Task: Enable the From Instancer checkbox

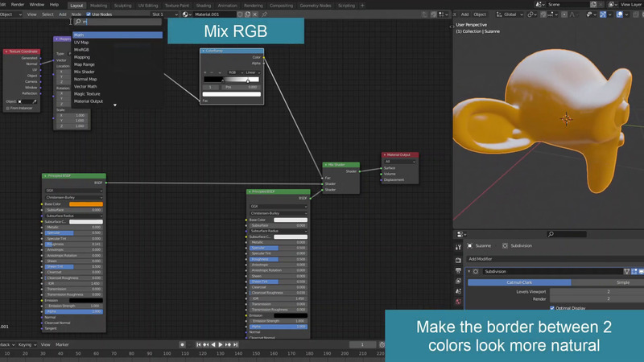Action: [8, 108]
